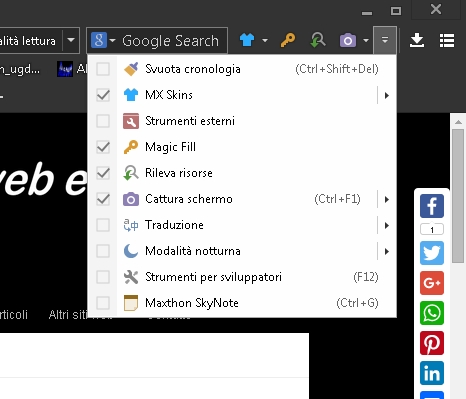Select Rileva risorse menu entry
Viewport: 466px width, 399px height.
242,173
